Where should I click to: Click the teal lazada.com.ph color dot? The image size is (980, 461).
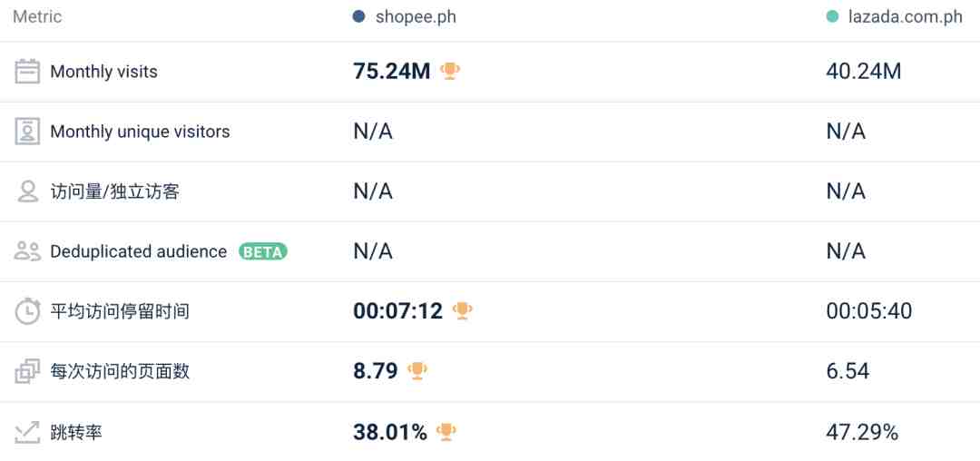pyautogui.click(x=832, y=17)
